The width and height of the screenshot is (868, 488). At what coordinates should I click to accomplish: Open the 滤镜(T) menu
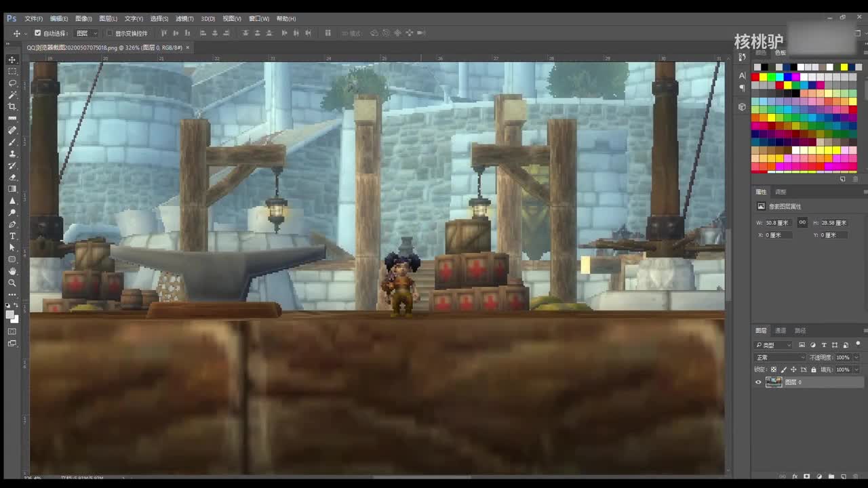(x=184, y=18)
